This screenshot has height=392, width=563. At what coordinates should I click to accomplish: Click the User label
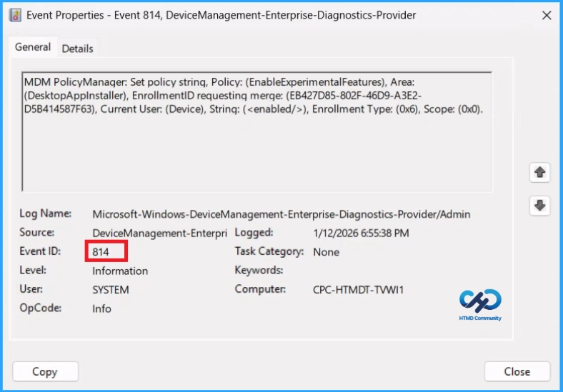pos(31,288)
